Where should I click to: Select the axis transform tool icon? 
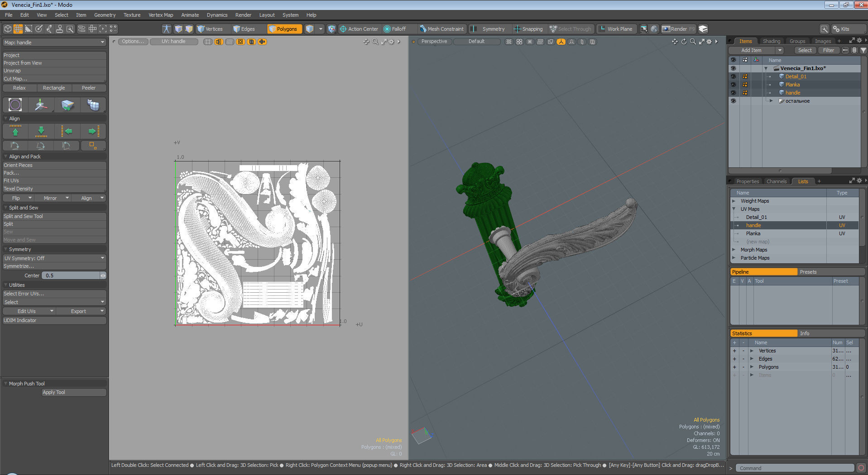[x=41, y=105]
